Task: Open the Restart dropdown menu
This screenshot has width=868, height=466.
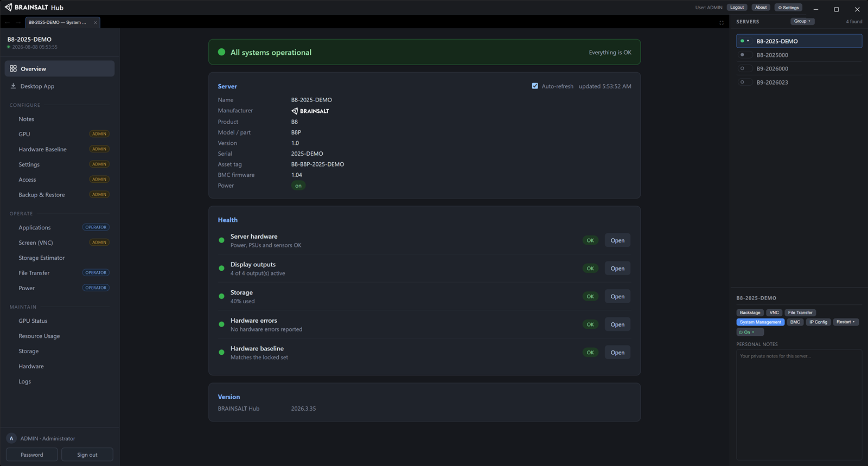Action: (846, 322)
